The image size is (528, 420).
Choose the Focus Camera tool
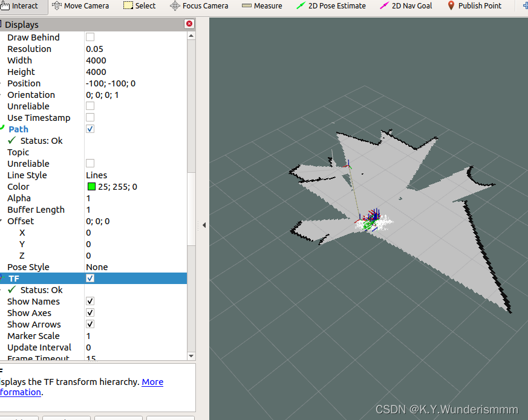(199, 5)
